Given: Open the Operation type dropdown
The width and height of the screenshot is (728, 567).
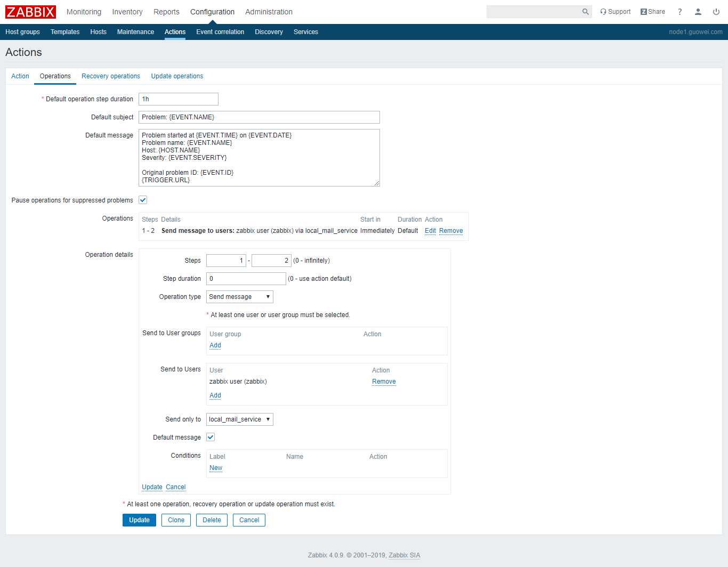Looking at the screenshot, I should 239,297.
